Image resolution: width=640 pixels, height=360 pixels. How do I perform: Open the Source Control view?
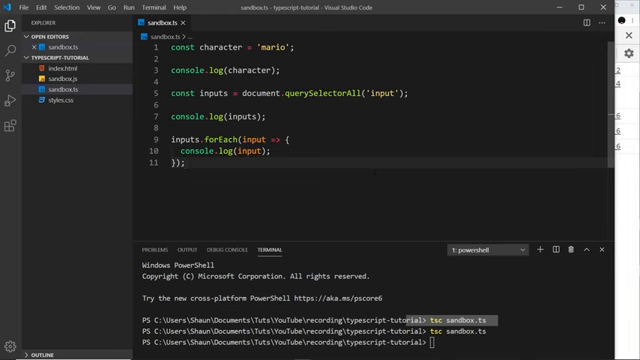tap(10, 76)
